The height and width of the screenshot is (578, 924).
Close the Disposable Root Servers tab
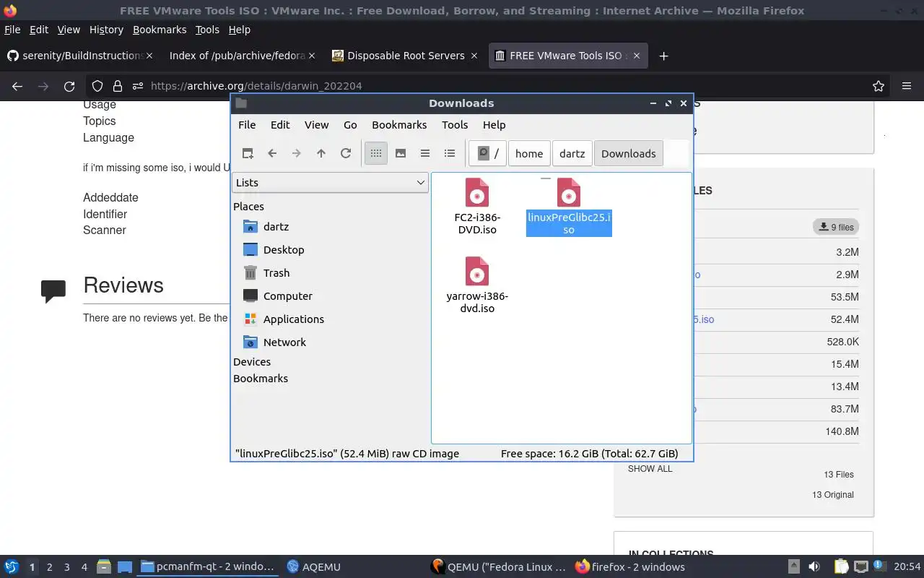(x=474, y=56)
